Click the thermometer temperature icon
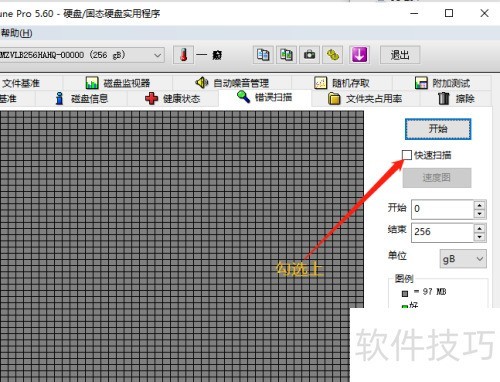The width and height of the screenshot is (500, 382). coord(183,55)
